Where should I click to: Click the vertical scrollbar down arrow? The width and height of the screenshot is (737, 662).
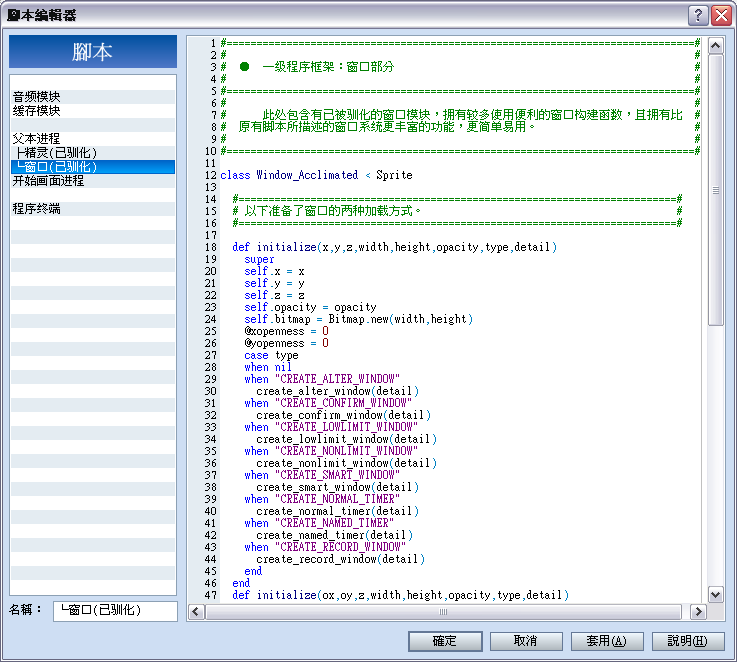click(x=715, y=594)
